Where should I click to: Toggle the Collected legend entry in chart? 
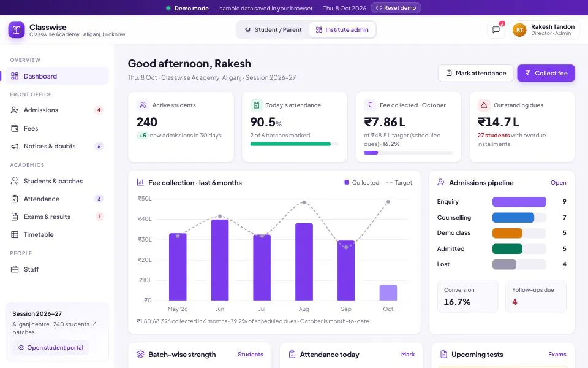361,183
